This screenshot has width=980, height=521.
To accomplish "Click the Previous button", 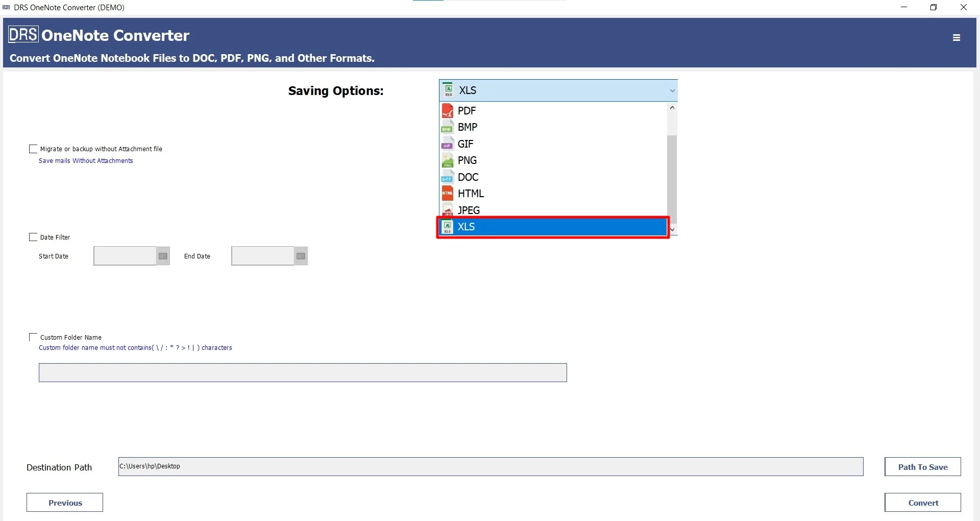I will click(x=65, y=503).
